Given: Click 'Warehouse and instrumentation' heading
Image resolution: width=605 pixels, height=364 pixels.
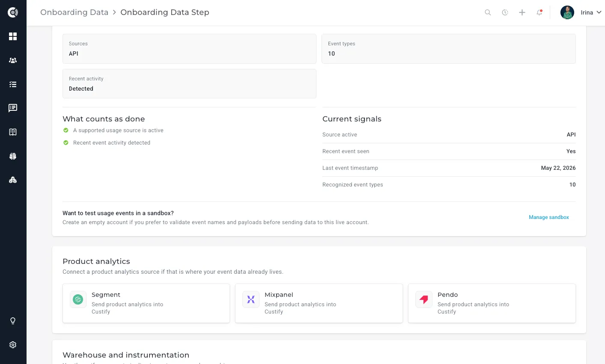Looking at the screenshot, I should [126, 355].
